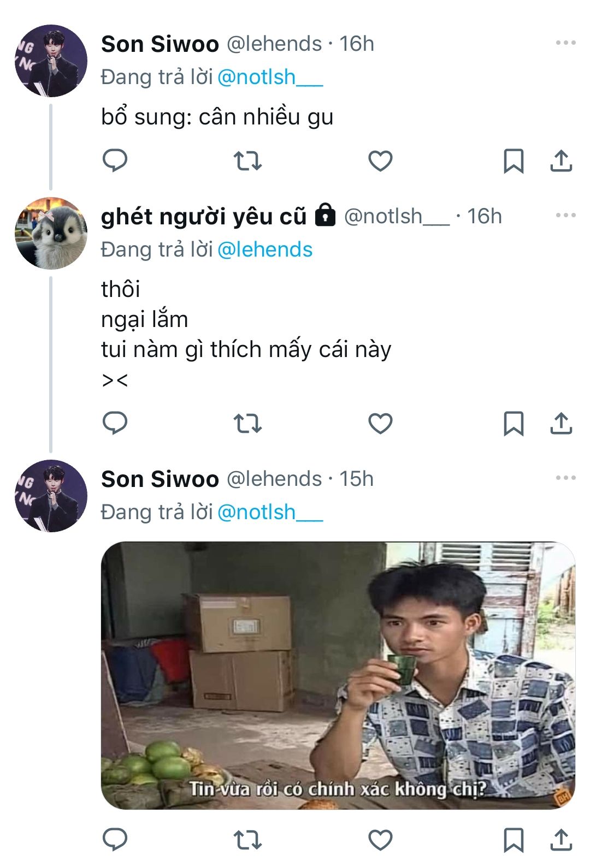The image size is (590, 868).
Task: Share the "thôi ngại lắm" tweet
Action: [x=561, y=424]
